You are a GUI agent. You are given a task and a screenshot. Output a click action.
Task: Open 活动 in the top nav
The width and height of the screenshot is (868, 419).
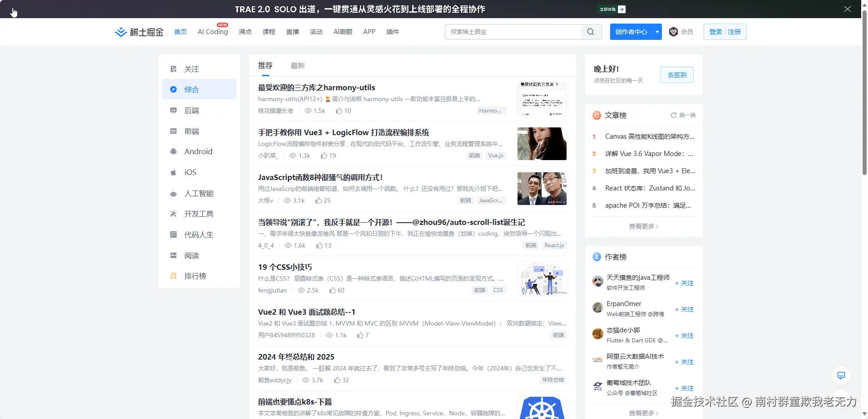(x=316, y=32)
